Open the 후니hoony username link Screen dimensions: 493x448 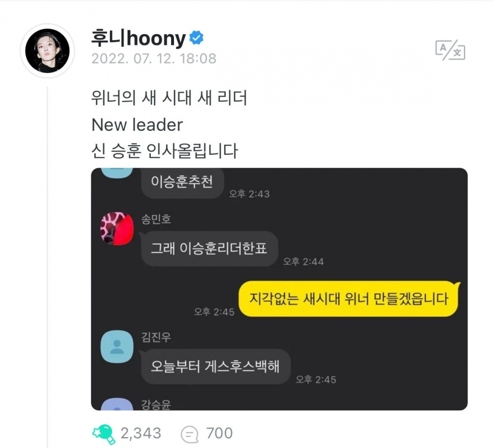click(x=139, y=38)
